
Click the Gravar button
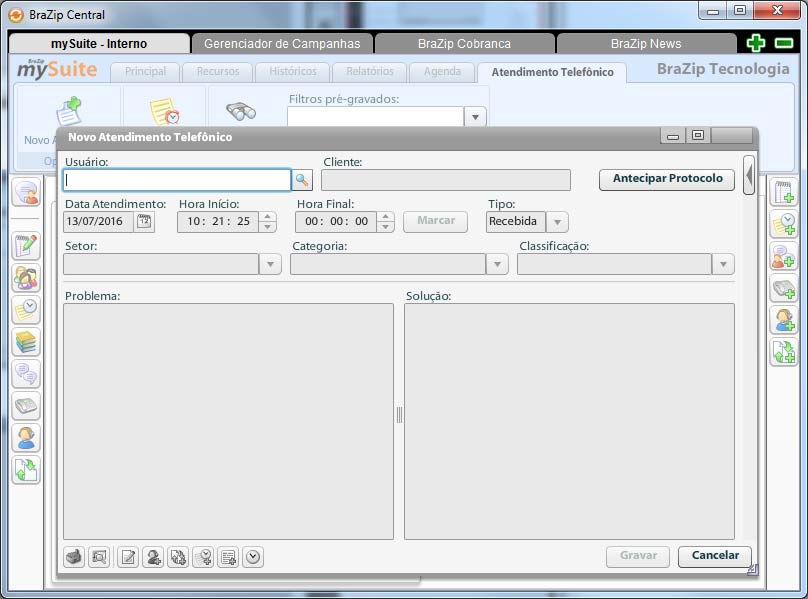[638, 556]
